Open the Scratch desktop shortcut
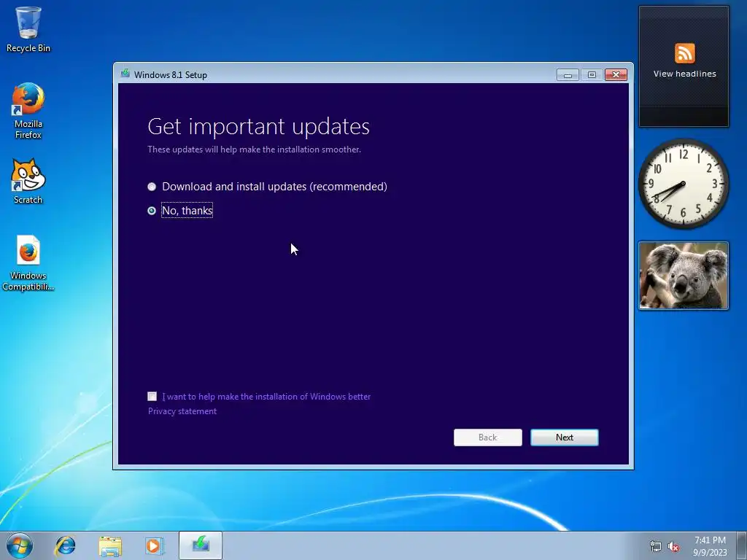The width and height of the screenshot is (747, 560). click(x=28, y=181)
